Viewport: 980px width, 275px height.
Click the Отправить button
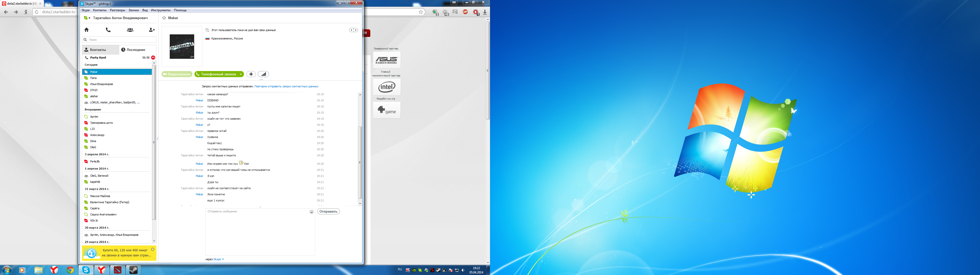328,212
